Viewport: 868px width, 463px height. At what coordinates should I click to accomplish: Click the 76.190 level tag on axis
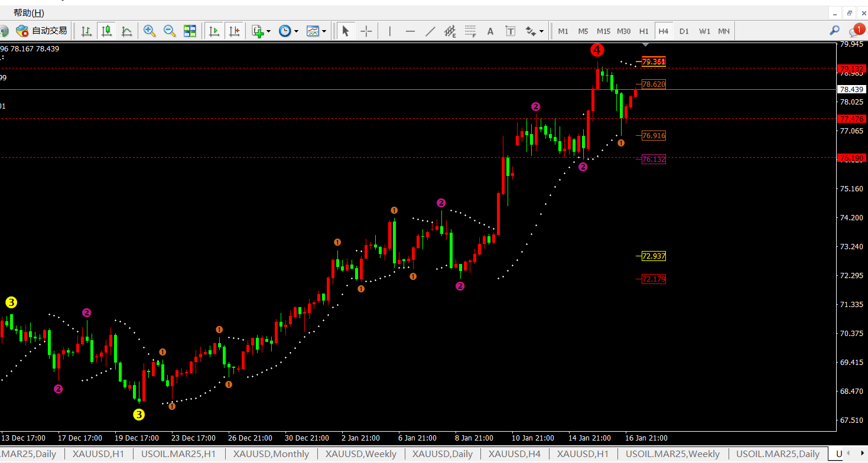tap(851, 158)
